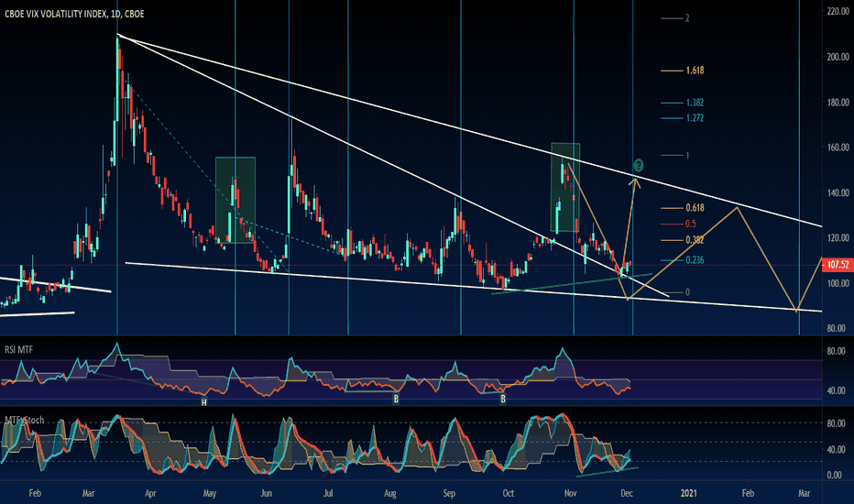Click the 180.00 price axis label
Screen dimensions: 854x504
tap(838, 103)
